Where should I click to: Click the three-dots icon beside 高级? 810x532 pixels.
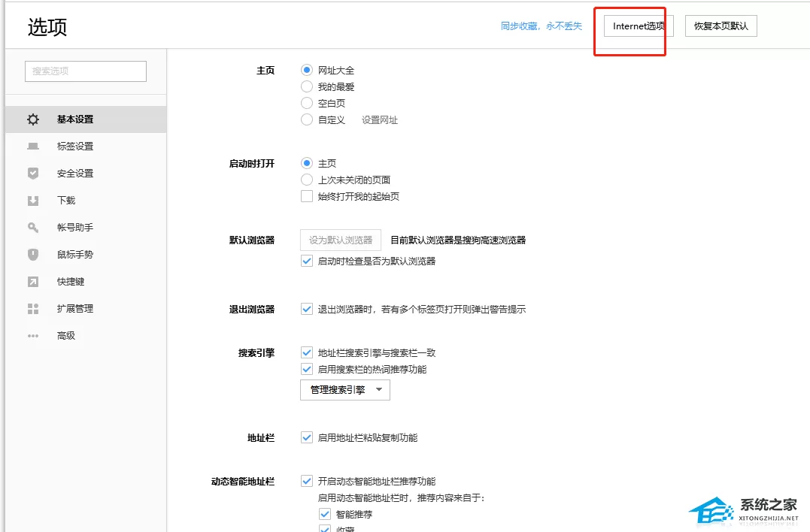click(33, 335)
